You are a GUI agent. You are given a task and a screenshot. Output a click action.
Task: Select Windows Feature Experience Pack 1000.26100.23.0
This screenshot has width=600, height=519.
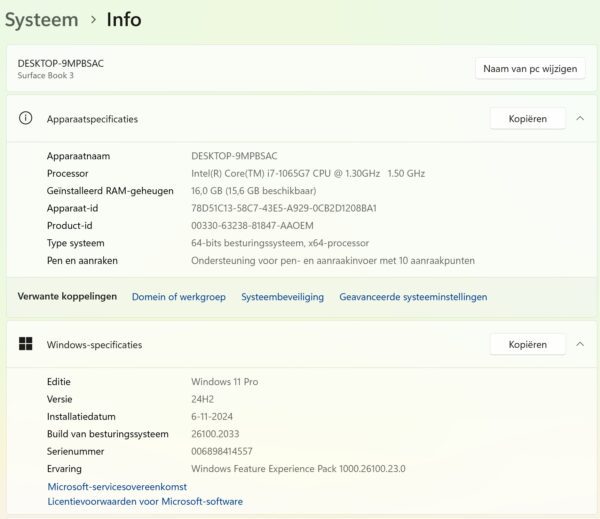(x=298, y=469)
